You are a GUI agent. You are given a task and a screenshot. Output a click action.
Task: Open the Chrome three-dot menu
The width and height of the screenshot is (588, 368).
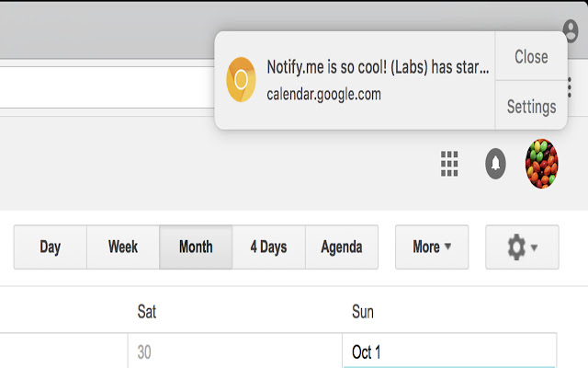[570, 87]
